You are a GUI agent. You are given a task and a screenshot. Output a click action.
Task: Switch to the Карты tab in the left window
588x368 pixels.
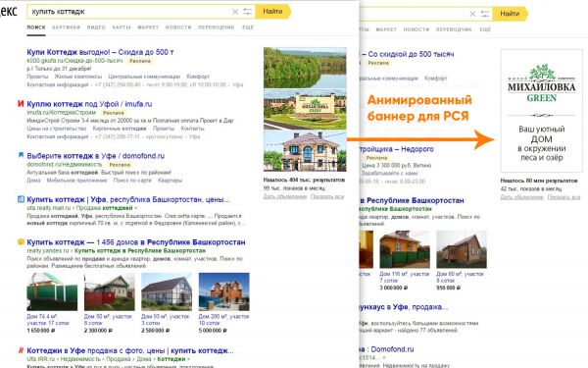tap(122, 27)
